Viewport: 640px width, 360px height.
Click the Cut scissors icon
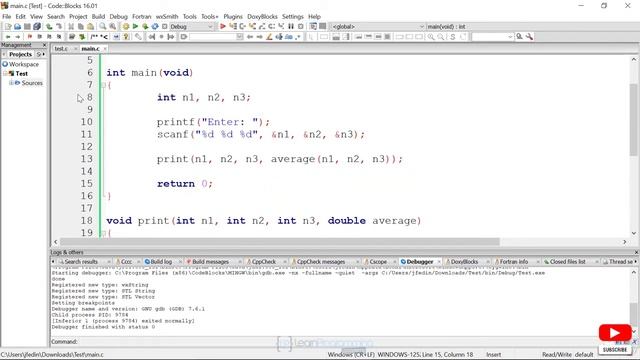tap(71, 27)
